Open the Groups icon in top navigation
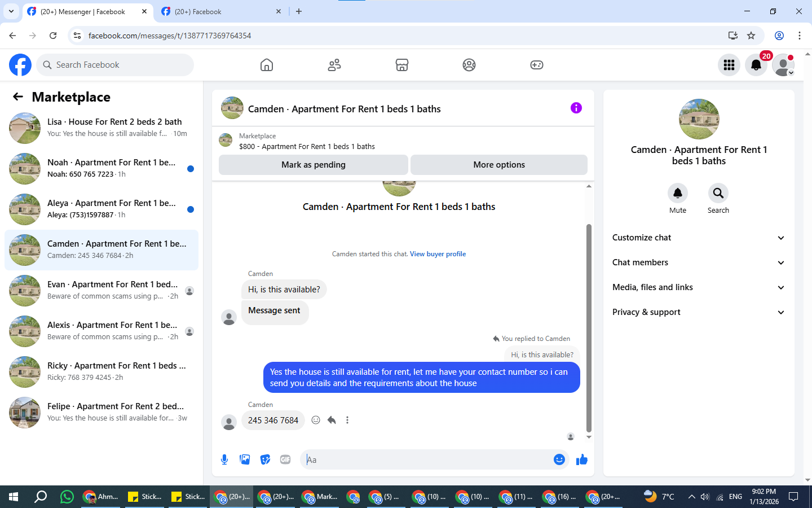Screen dimensions: 812x508 point(469,65)
